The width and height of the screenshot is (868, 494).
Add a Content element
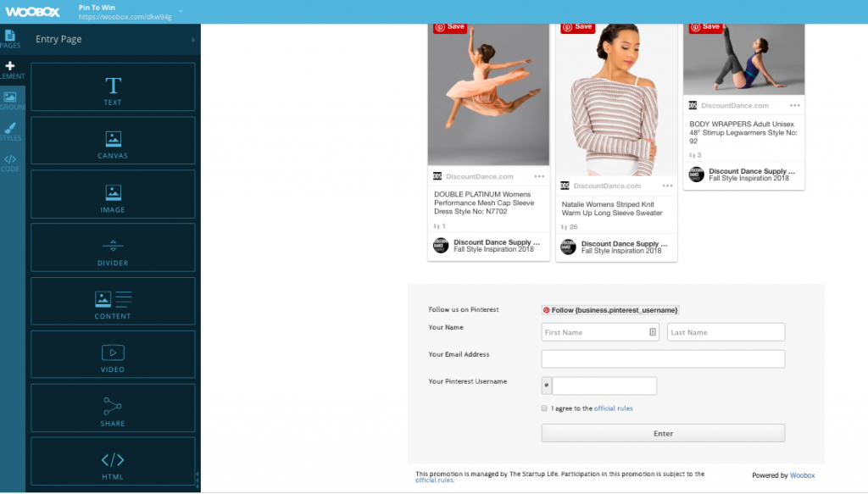click(113, 301)
